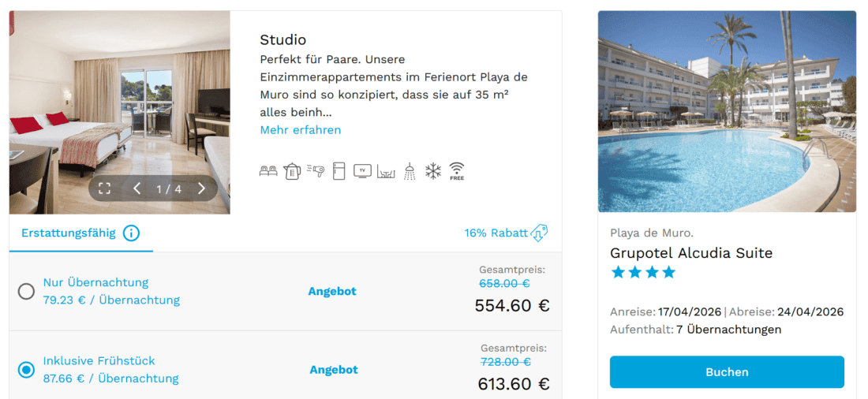
Task: Click the shower amenity icon
Action: tap(410, 171)
